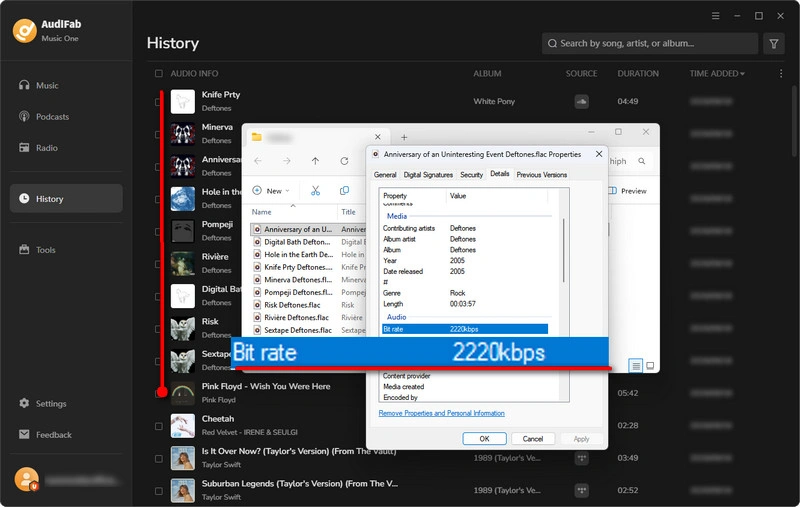Select the Bit rate row in Details

pyautogui.click(x=465, y=329)
